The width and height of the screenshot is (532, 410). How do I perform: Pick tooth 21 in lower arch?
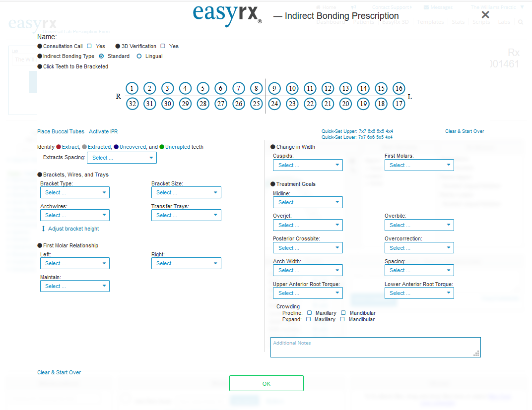click(x=328, y=104)
